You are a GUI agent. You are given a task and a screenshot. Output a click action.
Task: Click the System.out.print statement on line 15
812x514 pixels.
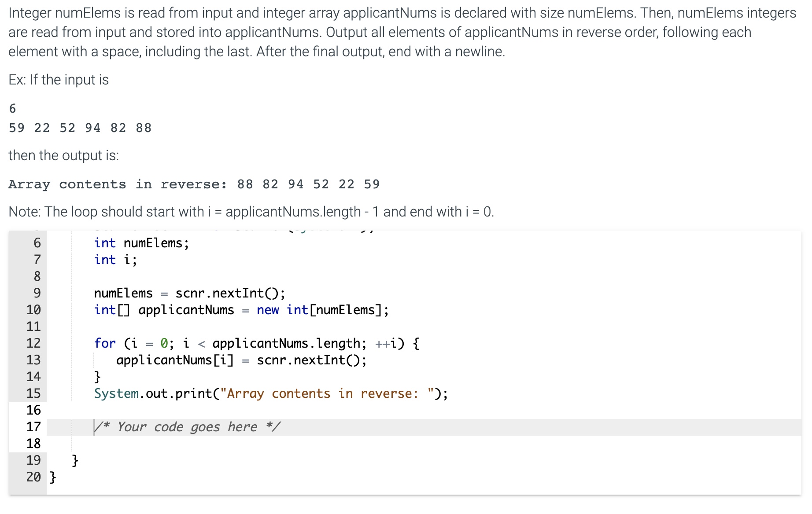[x=271, y=393]
